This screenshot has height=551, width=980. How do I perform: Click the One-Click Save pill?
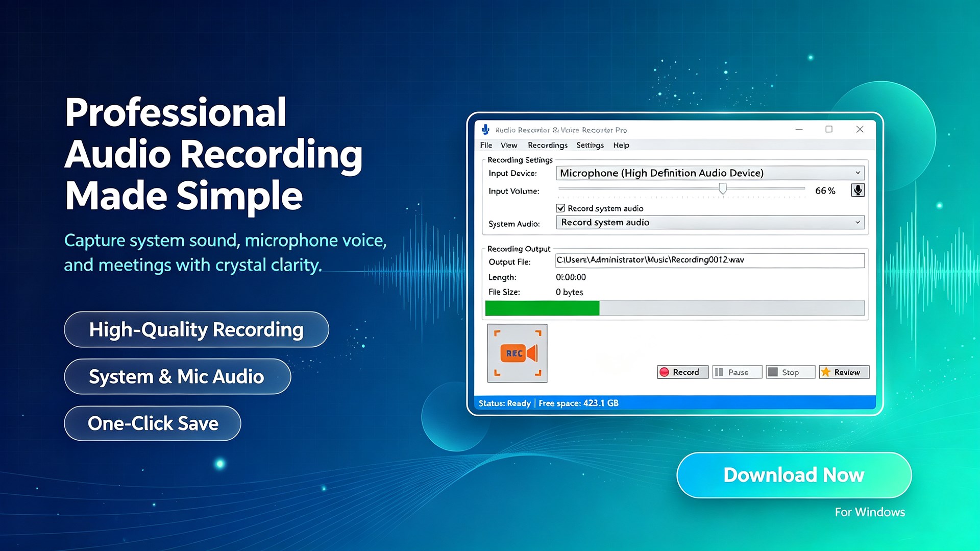(x=153, y=423)
